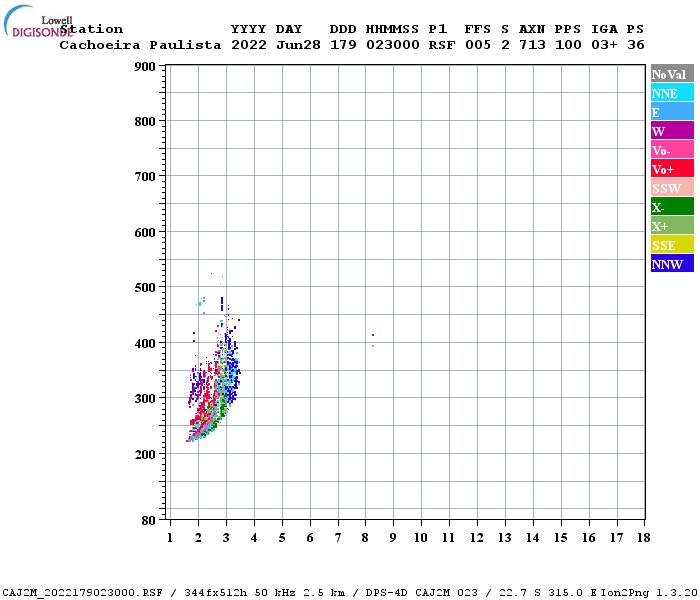Click the time value 023000
700x600 pixels.
393,45
